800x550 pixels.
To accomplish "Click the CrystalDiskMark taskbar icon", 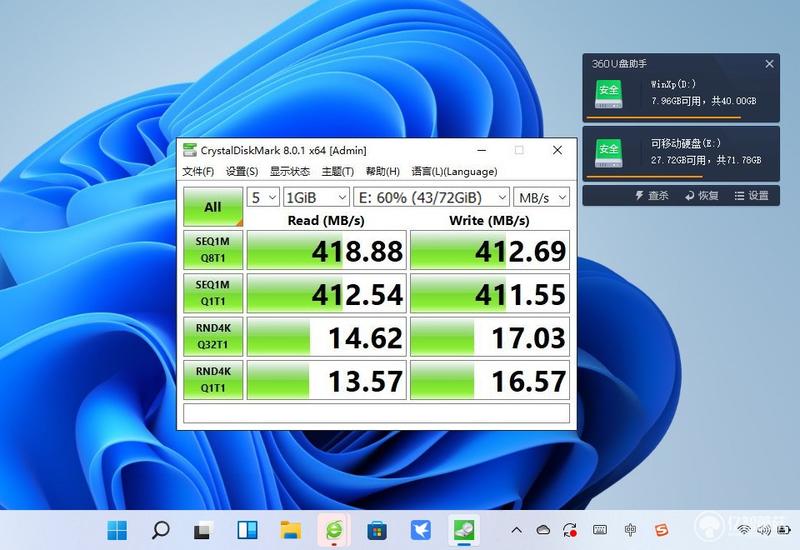I will click(x=464, y=530).
